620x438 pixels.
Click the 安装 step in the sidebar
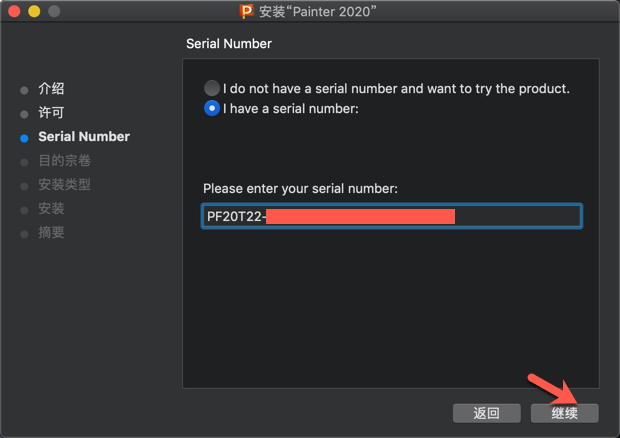[x=51, y=209]
